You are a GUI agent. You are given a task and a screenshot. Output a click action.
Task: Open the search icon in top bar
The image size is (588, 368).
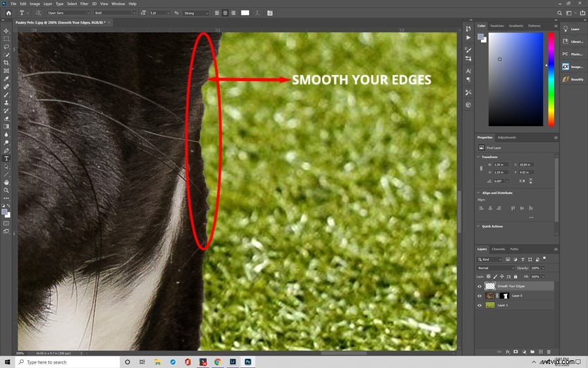pyautogui.click(x=559, y=13)
